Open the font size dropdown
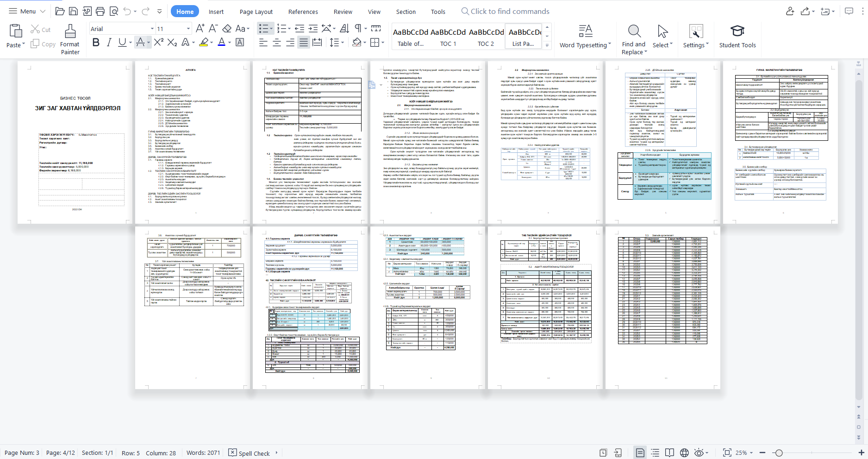The width and height of the screenshot is (868, 459). [x=188, y=29]
